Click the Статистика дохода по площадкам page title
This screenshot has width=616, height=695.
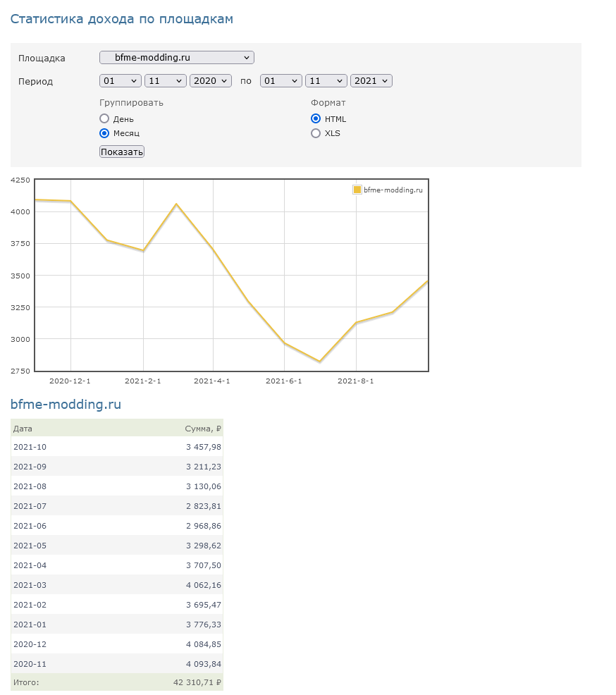121,19
